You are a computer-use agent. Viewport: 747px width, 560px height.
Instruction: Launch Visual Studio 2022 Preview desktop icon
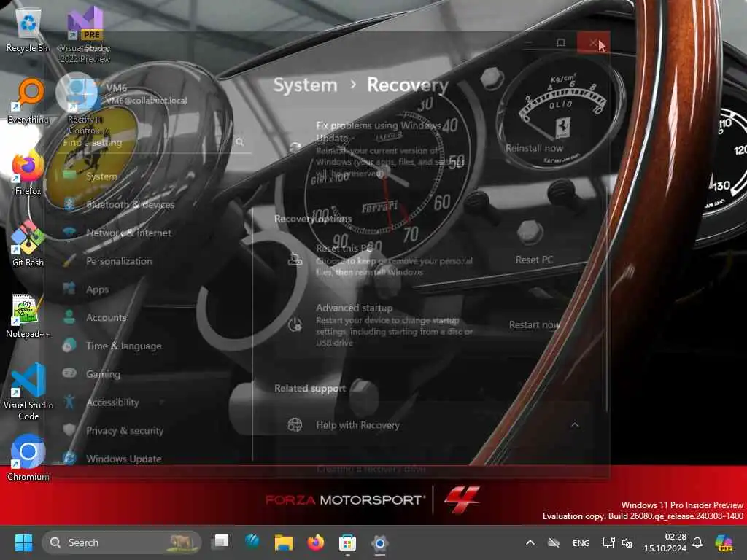[85, 34]
